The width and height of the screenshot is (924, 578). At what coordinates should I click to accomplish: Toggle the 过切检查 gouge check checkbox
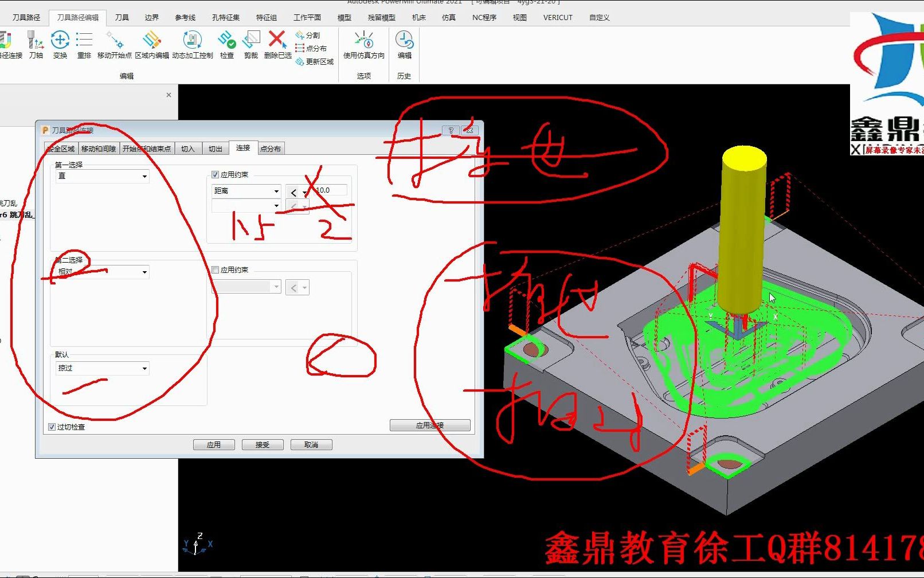coord(52,427)
